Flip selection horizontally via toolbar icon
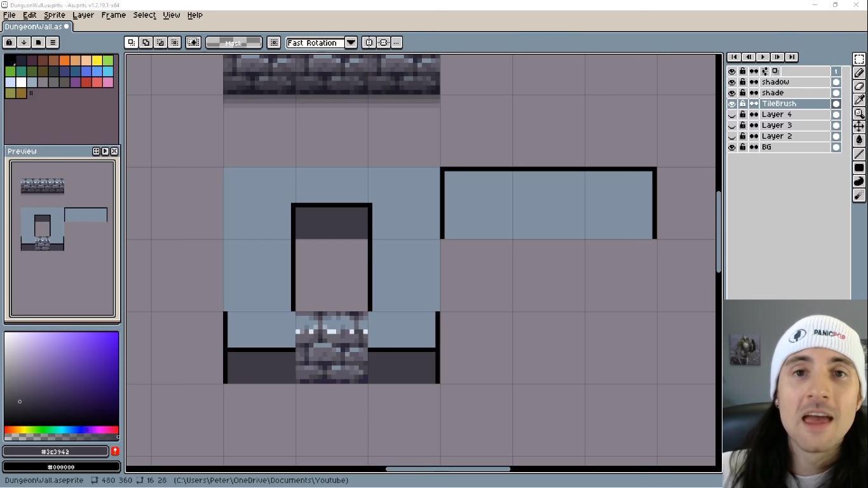 [x=369, y=43]
